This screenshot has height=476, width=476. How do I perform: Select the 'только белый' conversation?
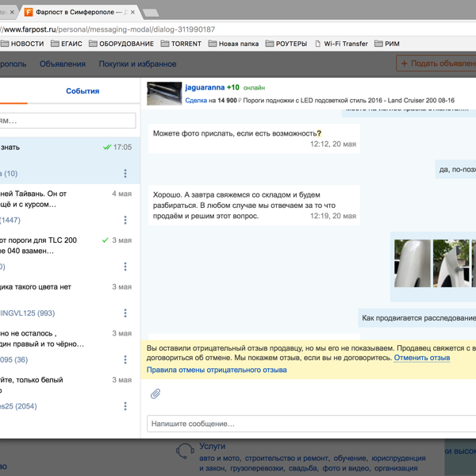pos(70,393)
